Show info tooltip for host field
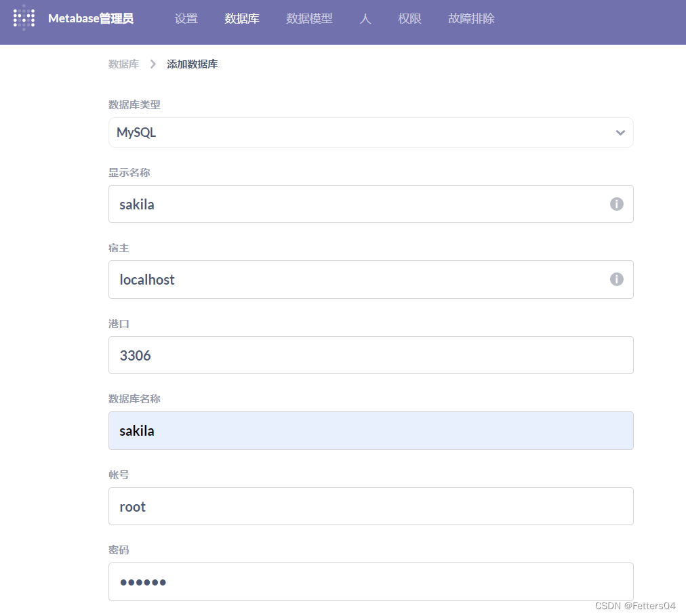 click(616, 279)
